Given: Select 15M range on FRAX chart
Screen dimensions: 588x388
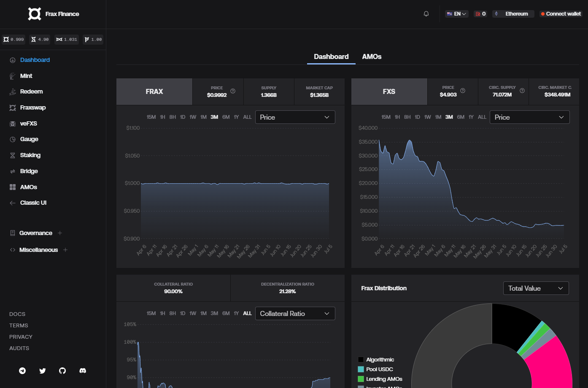Looking at the screenshot, I should (x=151, y=117).
